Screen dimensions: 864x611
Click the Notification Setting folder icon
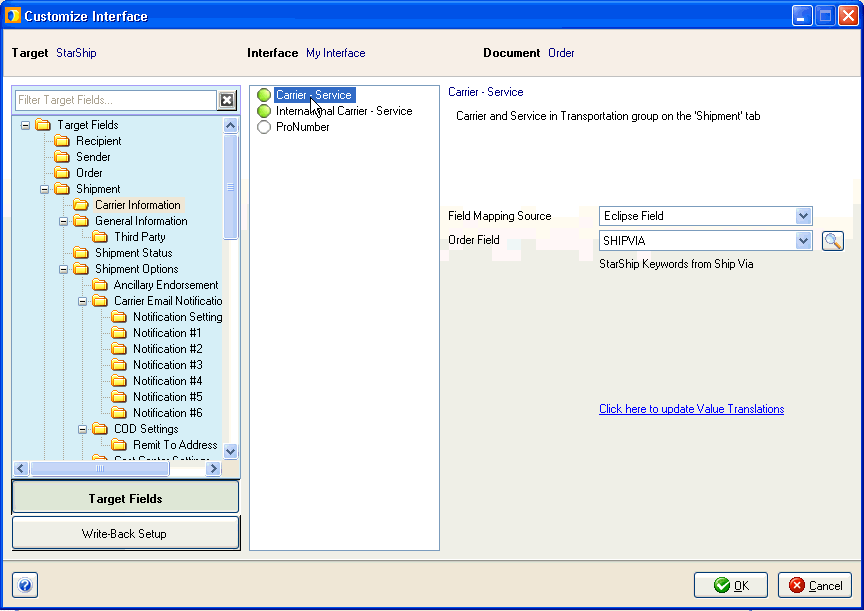[x=119, y=317]
